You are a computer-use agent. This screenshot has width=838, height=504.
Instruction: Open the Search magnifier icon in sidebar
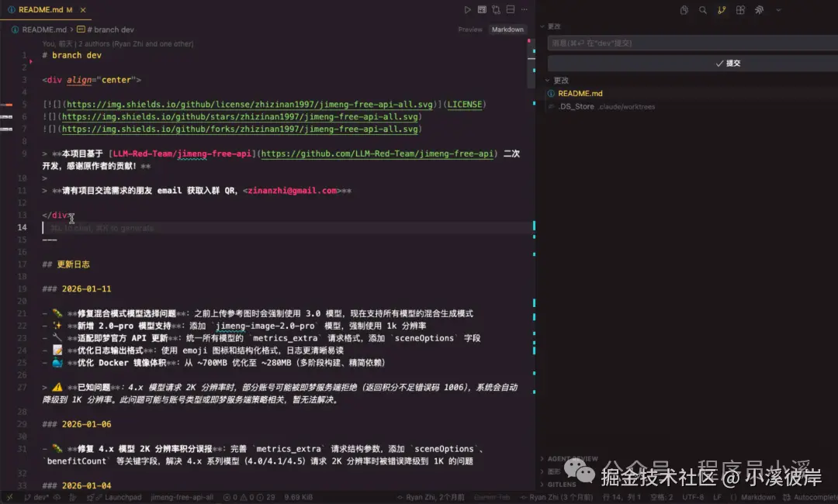tap(703, 10)
